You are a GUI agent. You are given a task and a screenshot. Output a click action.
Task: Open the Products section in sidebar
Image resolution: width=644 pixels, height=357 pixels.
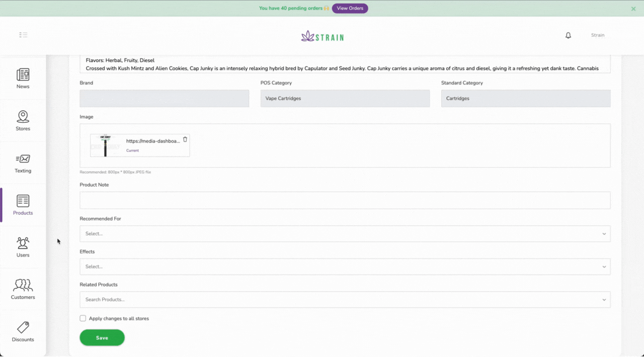coord(23,205)
